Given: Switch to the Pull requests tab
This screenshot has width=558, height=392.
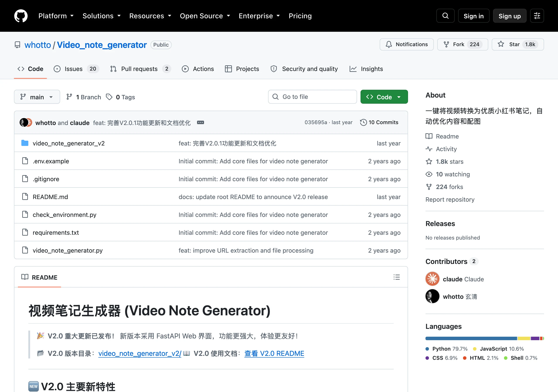Looking at the screenshot, I should click(x=140, y=69).
